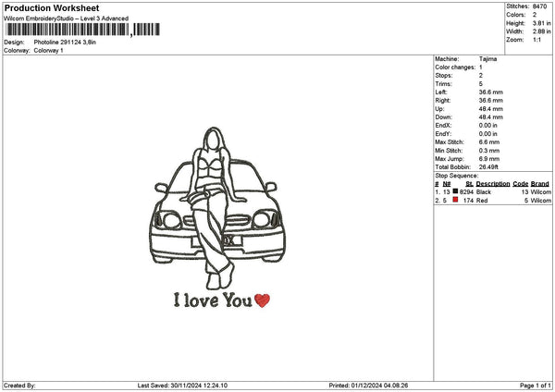Click the Width value 2.88 in

(x=541, y=31)
